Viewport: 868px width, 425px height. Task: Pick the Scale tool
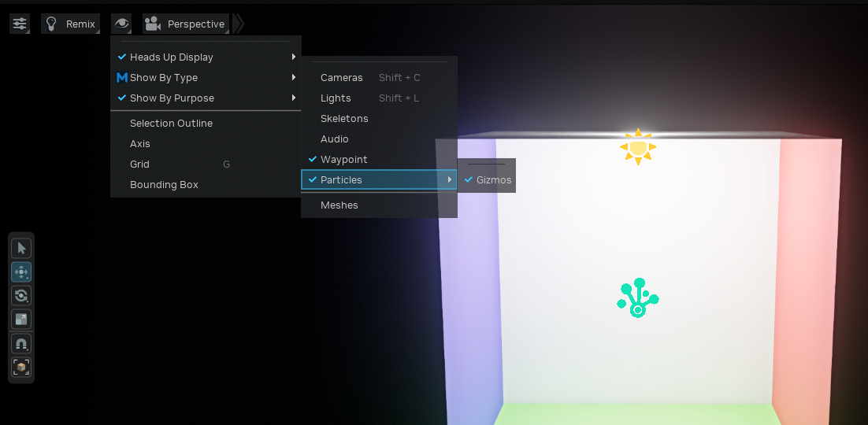point(21,320)
